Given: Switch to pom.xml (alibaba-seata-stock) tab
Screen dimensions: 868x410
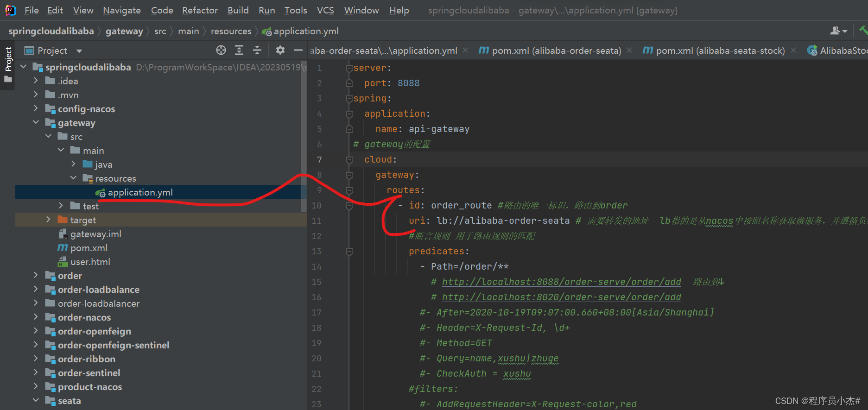Looking at the screenshot, I should (714, 50).
